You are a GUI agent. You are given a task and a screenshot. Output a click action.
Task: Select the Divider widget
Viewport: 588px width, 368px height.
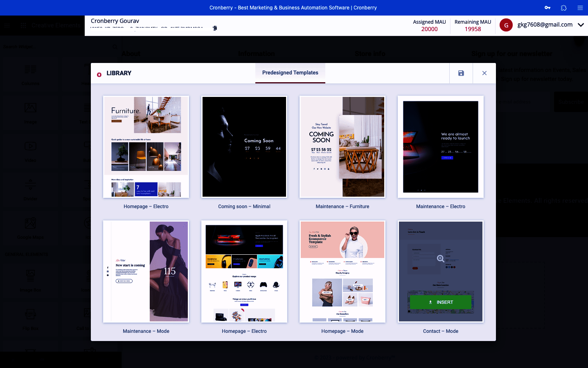pyautogui.click(x=30, y=191)
